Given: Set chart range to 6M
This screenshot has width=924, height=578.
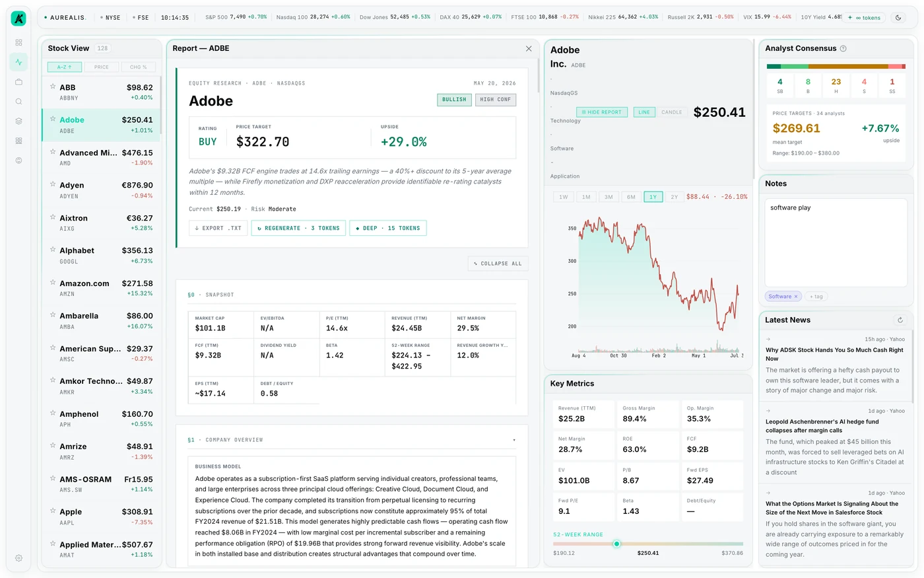Looking at the screenshot, I should [x=631, y=197].
